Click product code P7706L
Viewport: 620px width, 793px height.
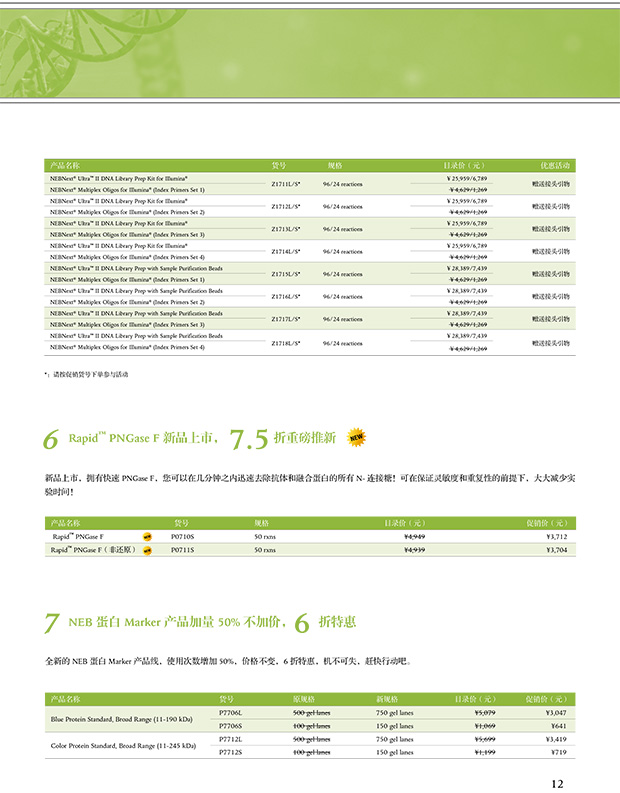231,712
